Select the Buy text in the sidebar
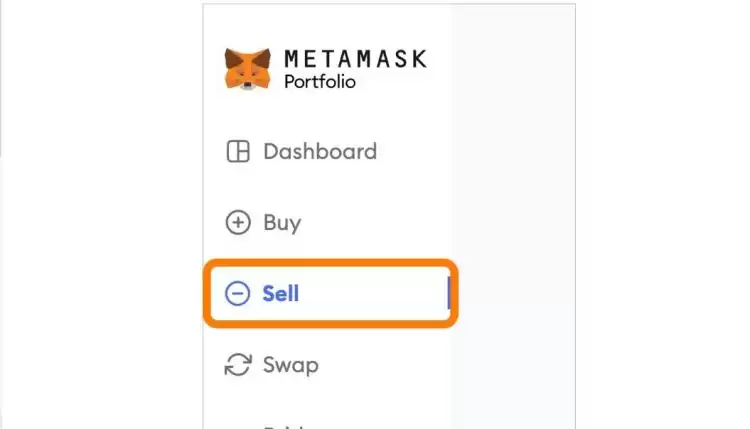This screenshot has height=429, width=750. [282, 222]
